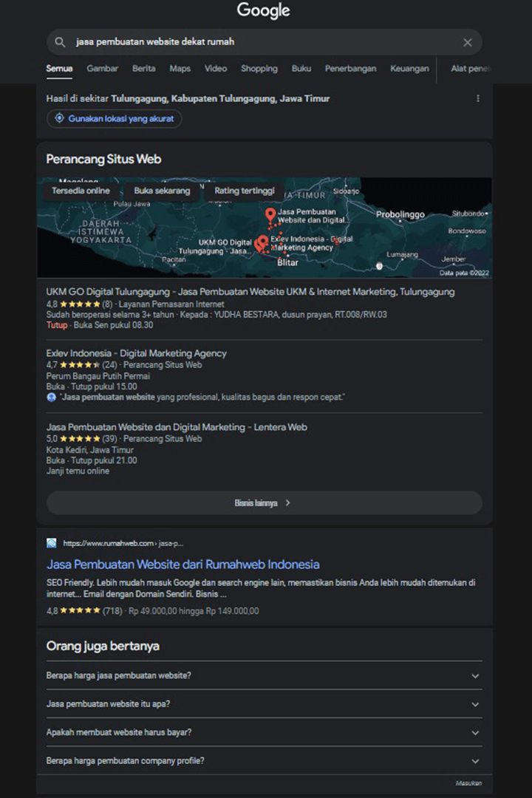Click the Rumahweb favicon beside the URL

click(x=51, y=543)
